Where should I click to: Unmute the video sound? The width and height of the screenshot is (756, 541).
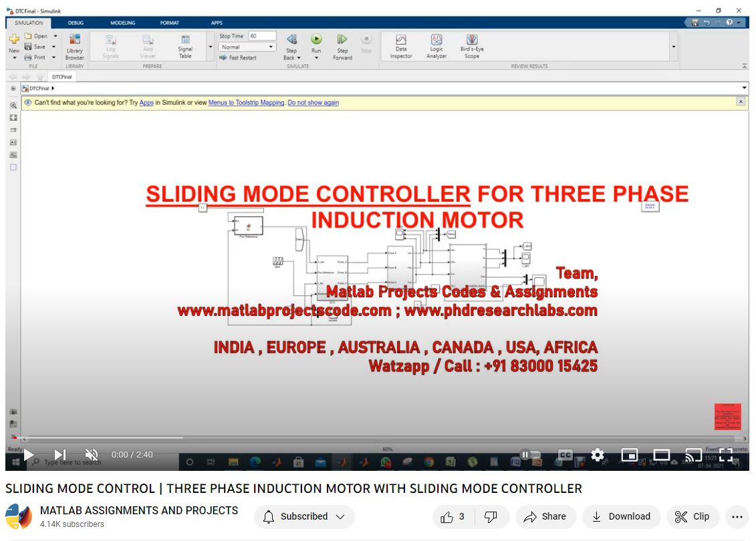click(x=92, y=455)
